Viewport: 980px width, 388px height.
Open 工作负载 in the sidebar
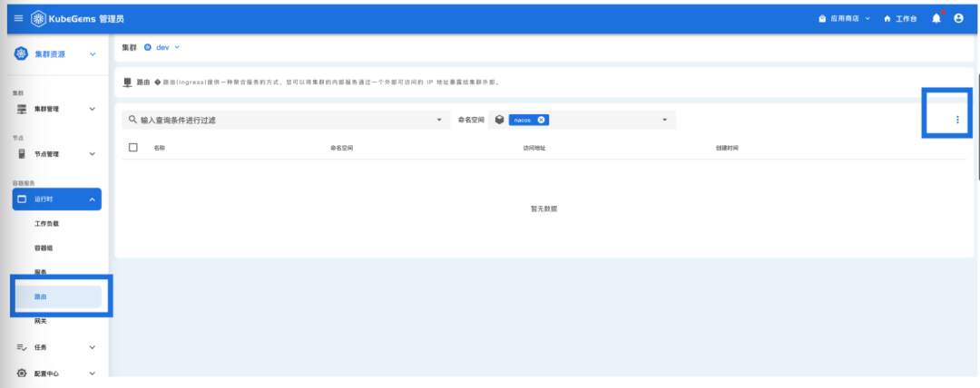(47, 224)
